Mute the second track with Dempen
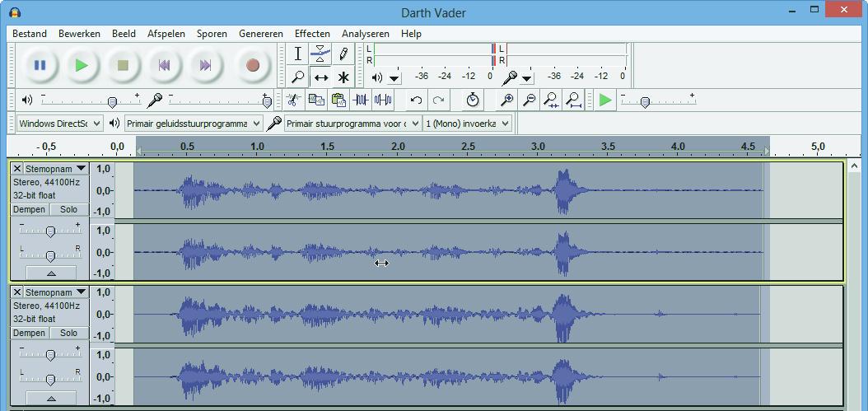Screen dimensions: 868x411 pos(30,333)
